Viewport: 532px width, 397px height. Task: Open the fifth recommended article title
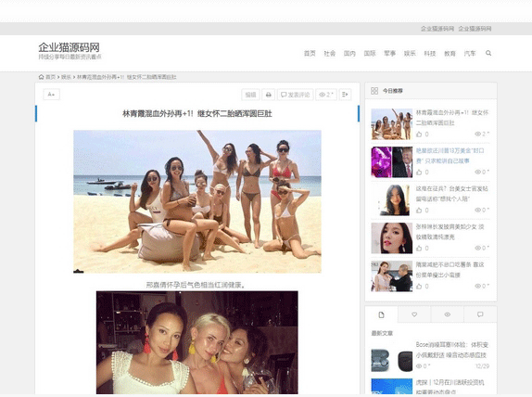pyautogui.click(x=450, y=270)
